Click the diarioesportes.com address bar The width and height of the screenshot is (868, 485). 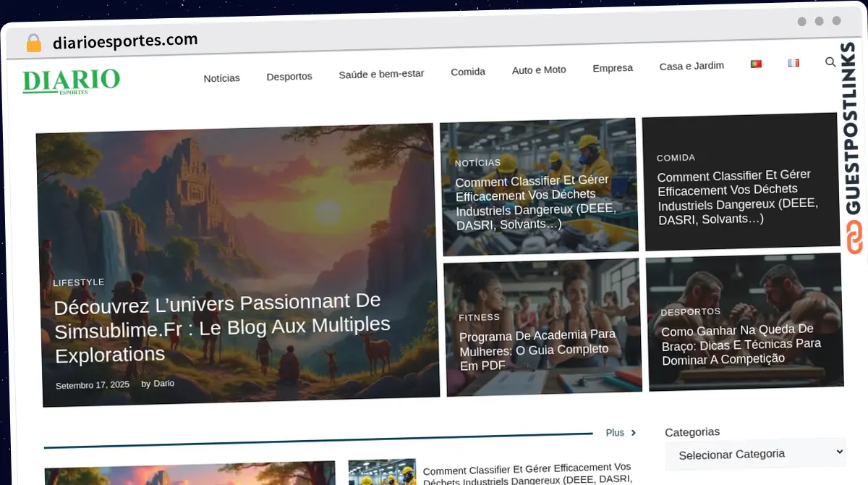tap(125, 40)
